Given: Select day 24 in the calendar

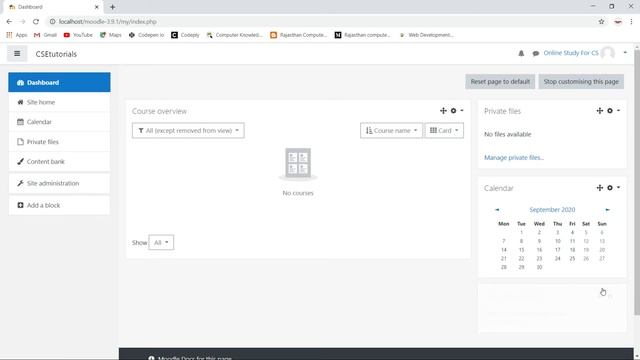Looking at the screenshot, I should click(558, 258).
